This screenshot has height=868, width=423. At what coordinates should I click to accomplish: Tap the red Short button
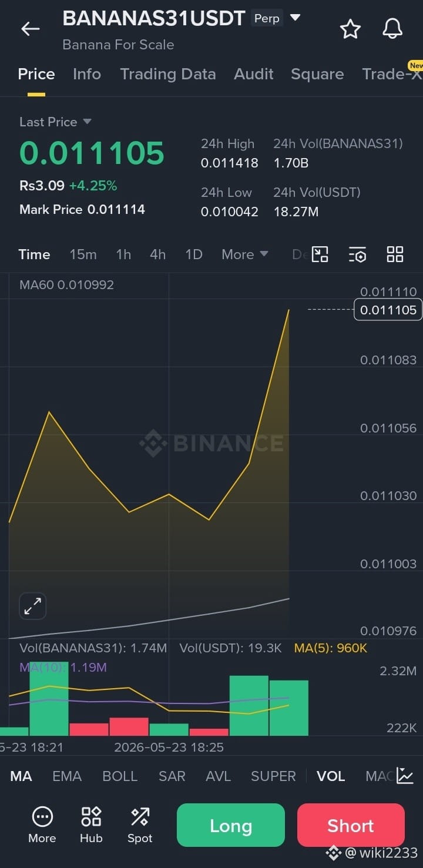click(351, 825)
